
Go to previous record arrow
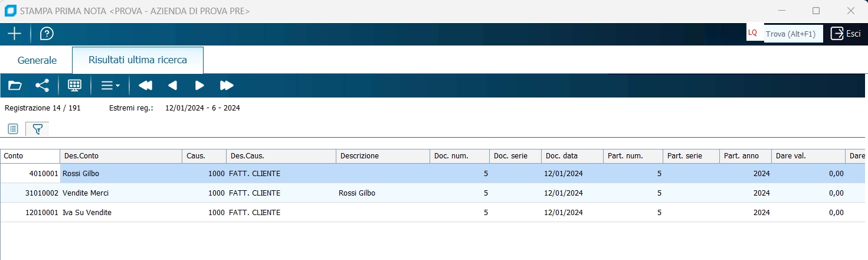172,86
